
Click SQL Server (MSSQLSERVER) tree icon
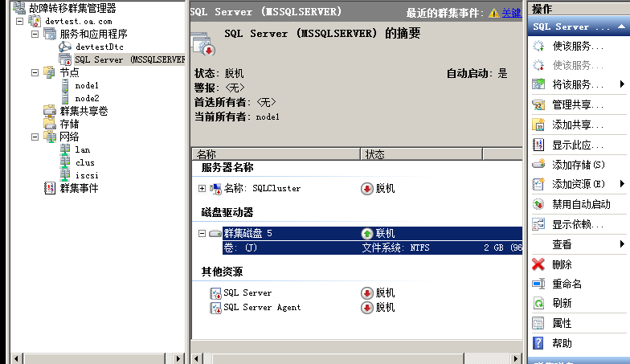pyautogui.click(x=65, y=59)
